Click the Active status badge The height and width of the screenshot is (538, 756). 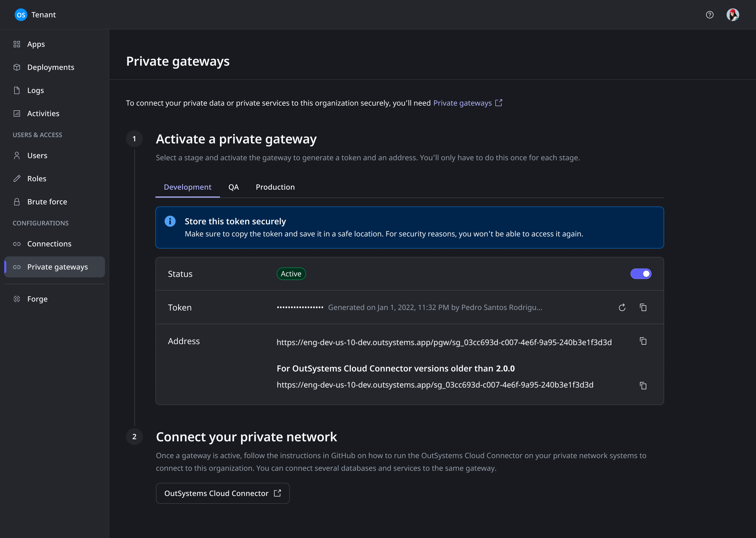pyautogui.click(x=291, y=274)
